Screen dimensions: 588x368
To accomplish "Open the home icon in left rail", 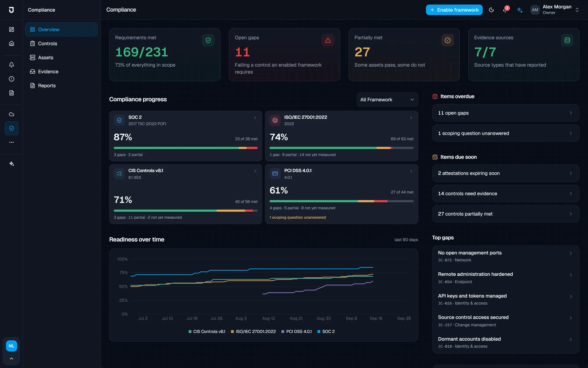I will click(x=11, y=44).
